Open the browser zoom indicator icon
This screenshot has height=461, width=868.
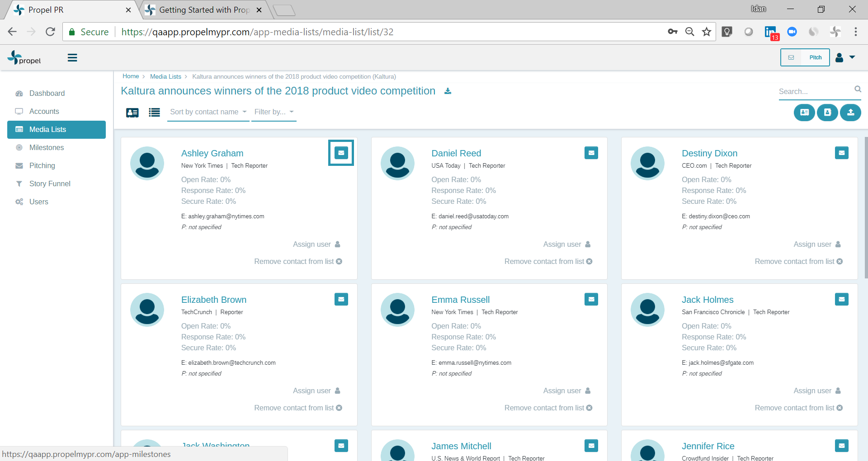[x=689, y=32]
